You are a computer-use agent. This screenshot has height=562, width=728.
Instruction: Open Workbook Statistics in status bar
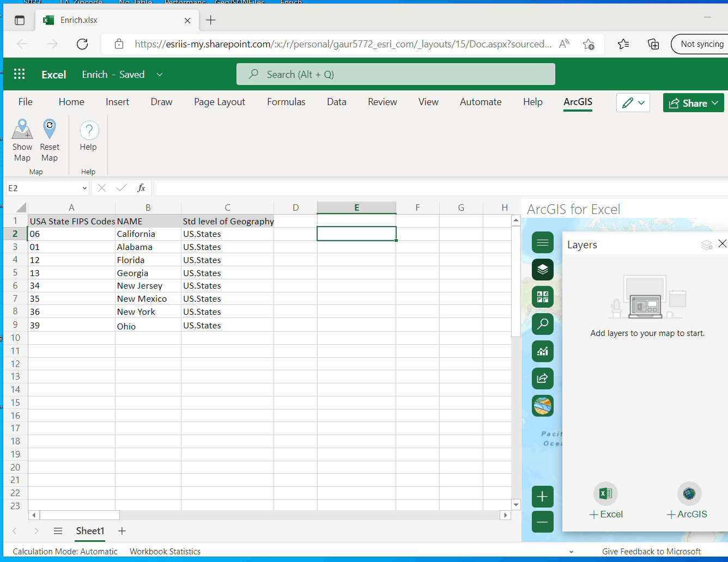pyautogui.click(x=165, y=552)
